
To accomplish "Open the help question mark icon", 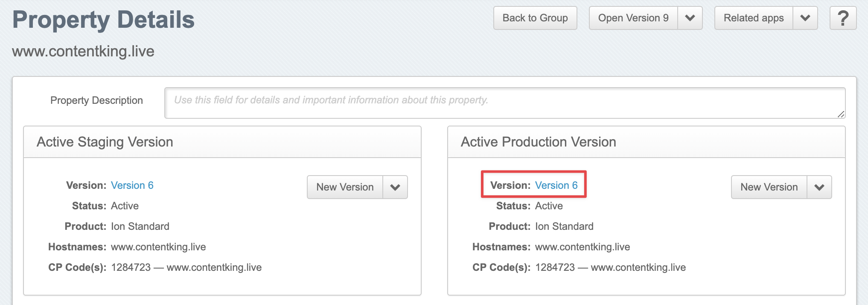I will [843, 18].
